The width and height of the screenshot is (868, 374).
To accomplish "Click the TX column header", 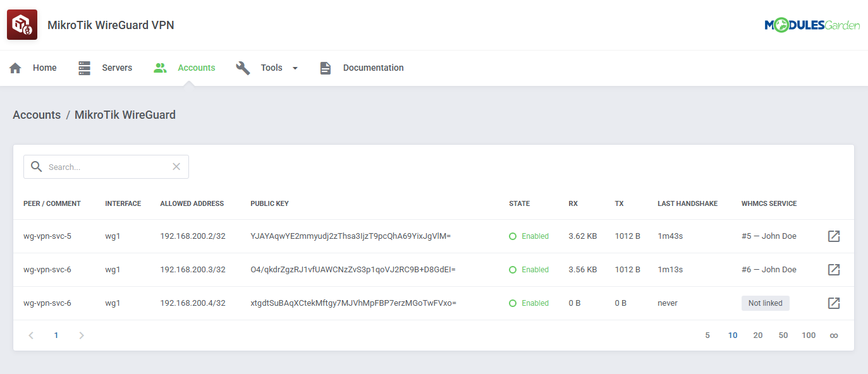I will click(620, 203).
